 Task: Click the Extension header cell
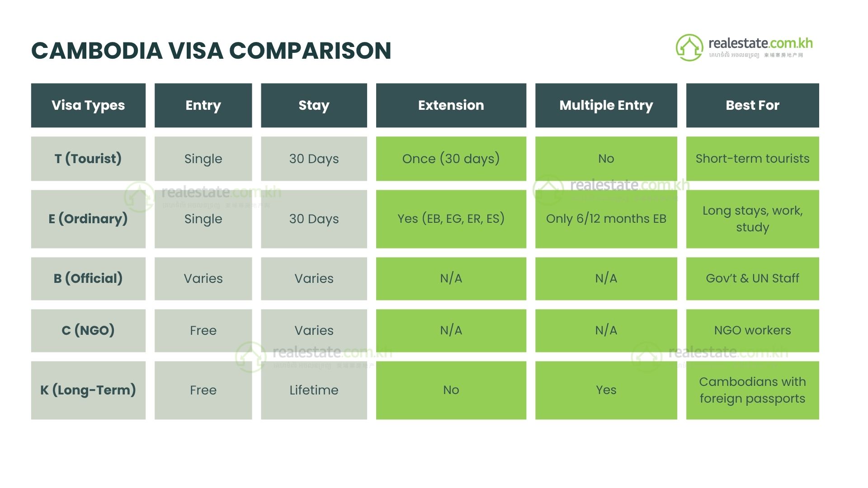pos(451,105)
